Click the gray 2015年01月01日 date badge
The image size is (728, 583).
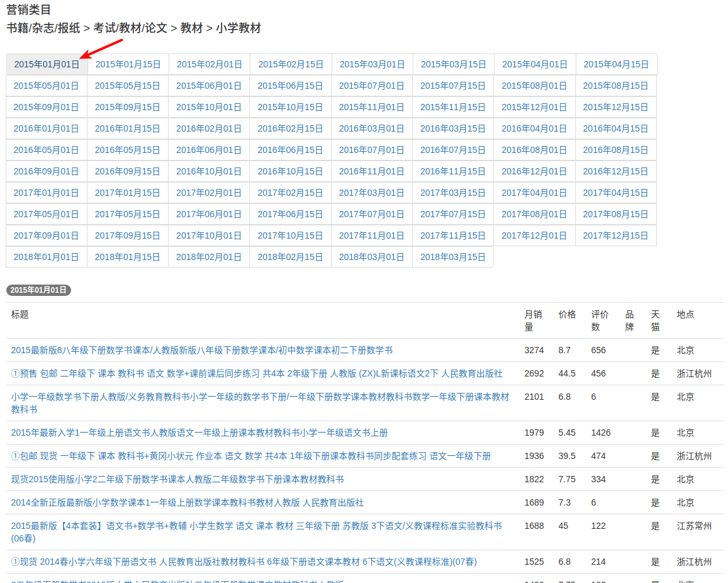[x=38, y=290]
